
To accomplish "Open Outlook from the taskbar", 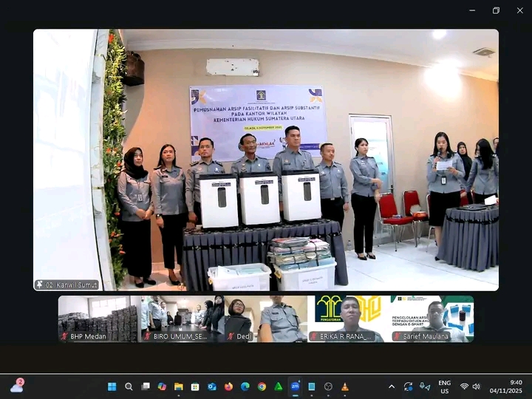I will pos(211,386).
